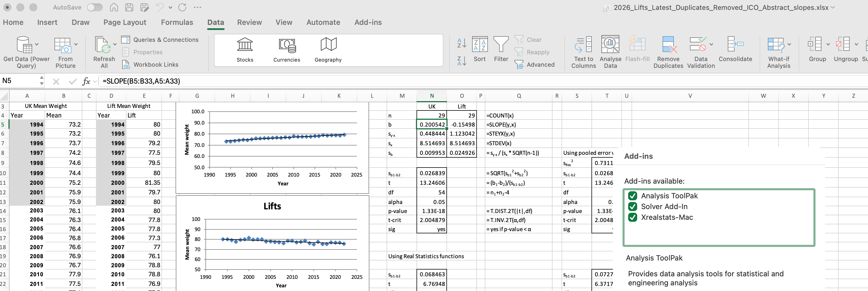868x291 pixels.
Task: Launch Text to Columns
Action: (x=584, y=52)
